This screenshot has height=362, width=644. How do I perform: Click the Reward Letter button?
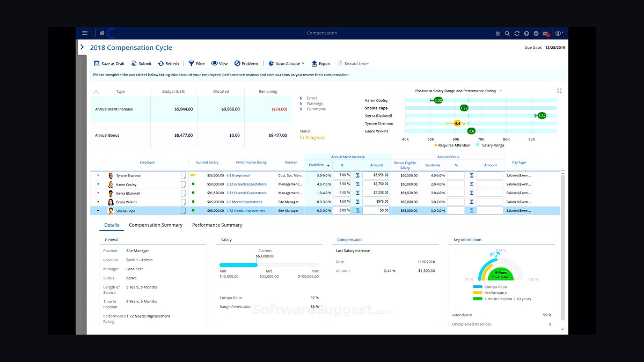[x=353, y=63]
